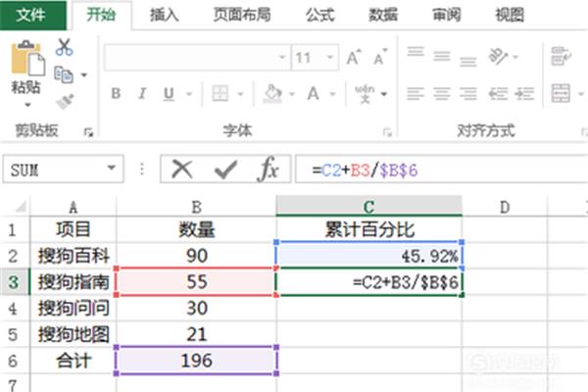Click the Top Align icon
The width and height of the screenshot is (588, 392).
point(416,52)
